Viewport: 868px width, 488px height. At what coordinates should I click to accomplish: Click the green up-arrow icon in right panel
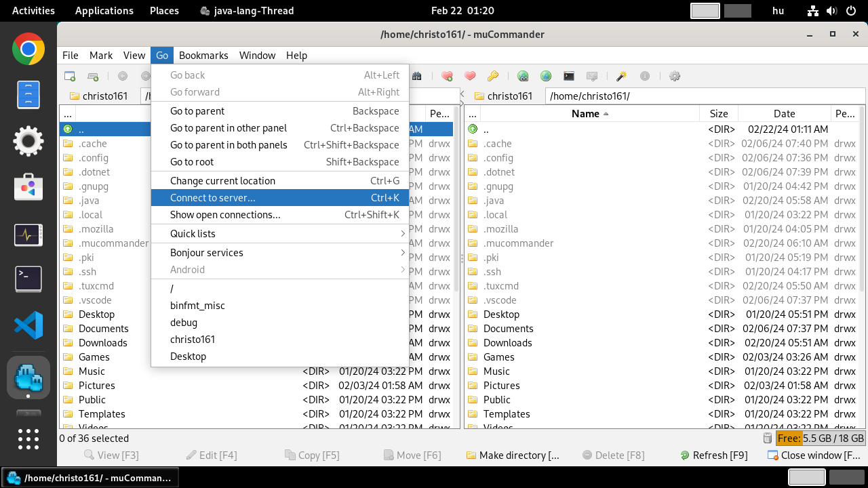(x=473, y=129)
